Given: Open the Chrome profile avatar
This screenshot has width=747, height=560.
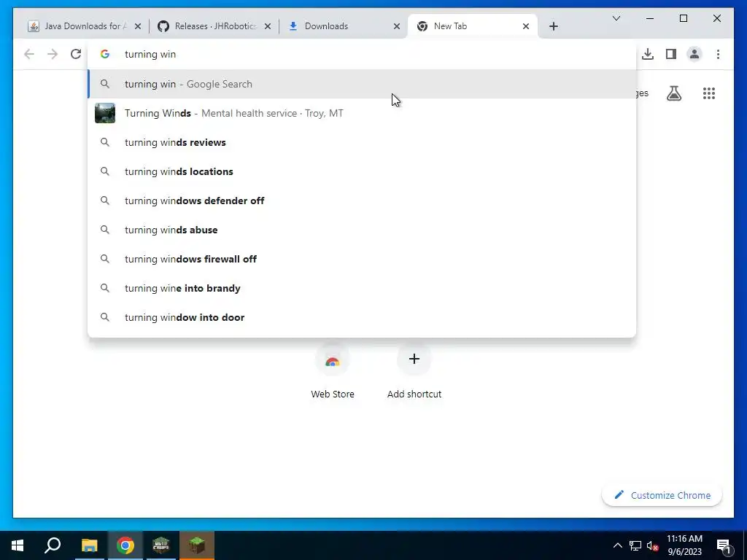Looking at the screenshot, I should tap(694, 54).
